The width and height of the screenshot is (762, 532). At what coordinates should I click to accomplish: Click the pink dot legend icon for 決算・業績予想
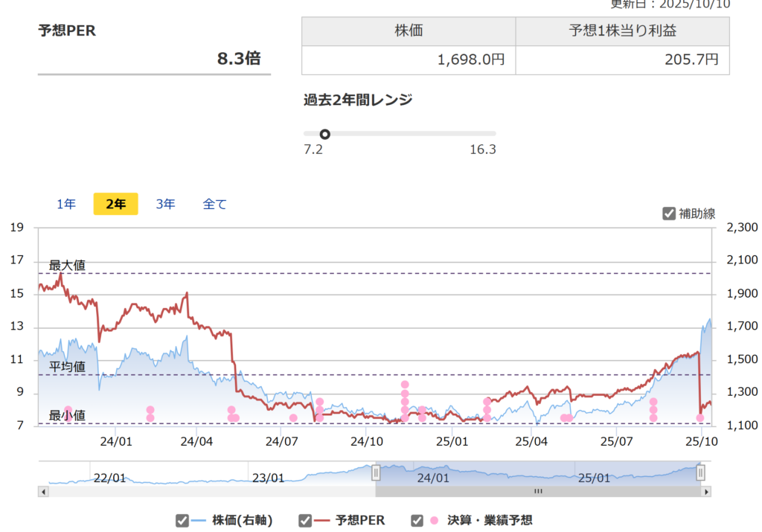[x=434, y=521]
